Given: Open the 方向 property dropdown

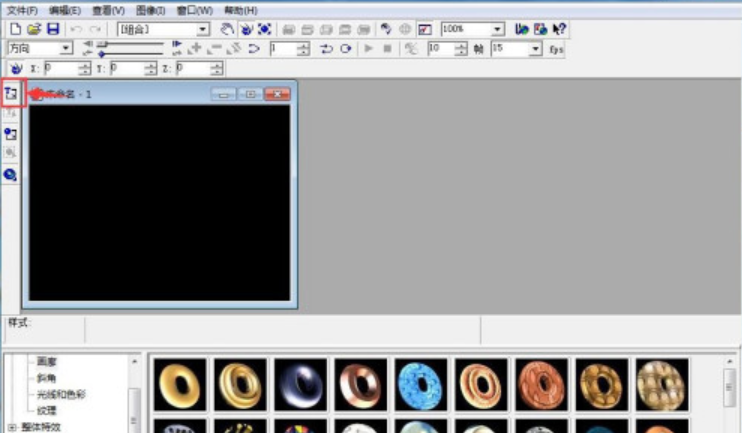Looking at the screenshot, I should [x=66, y=48].
